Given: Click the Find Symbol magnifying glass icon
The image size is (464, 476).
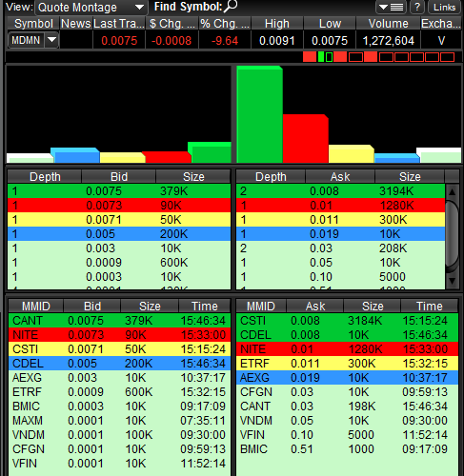Looking at the screenshot, I should point(231,6).
